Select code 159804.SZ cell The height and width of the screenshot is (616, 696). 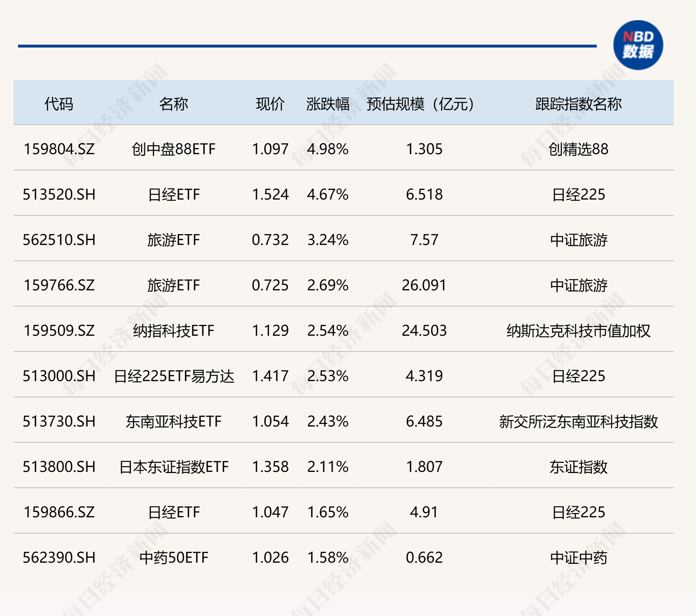tap(59, 149)
